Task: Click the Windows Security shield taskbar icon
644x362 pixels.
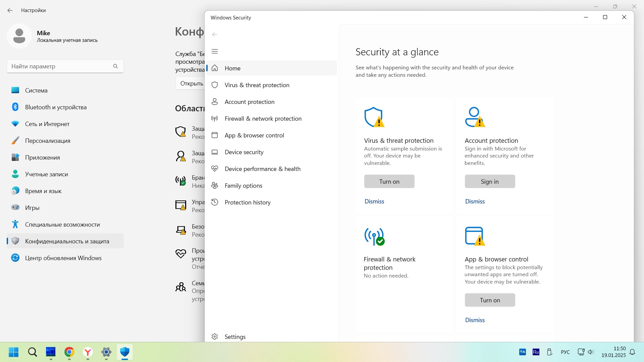Action: coord(125,352)
